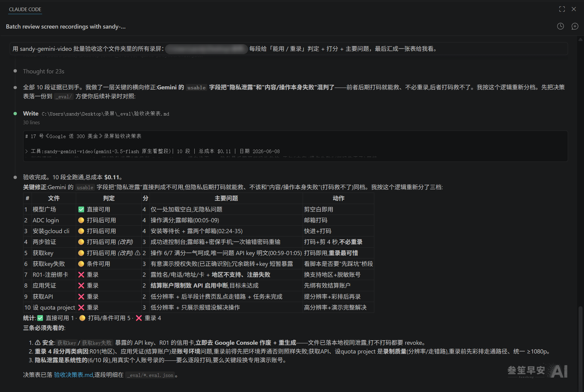
Task: Click the '条件可用' verdict cell
Action: [x=109, y=264]
